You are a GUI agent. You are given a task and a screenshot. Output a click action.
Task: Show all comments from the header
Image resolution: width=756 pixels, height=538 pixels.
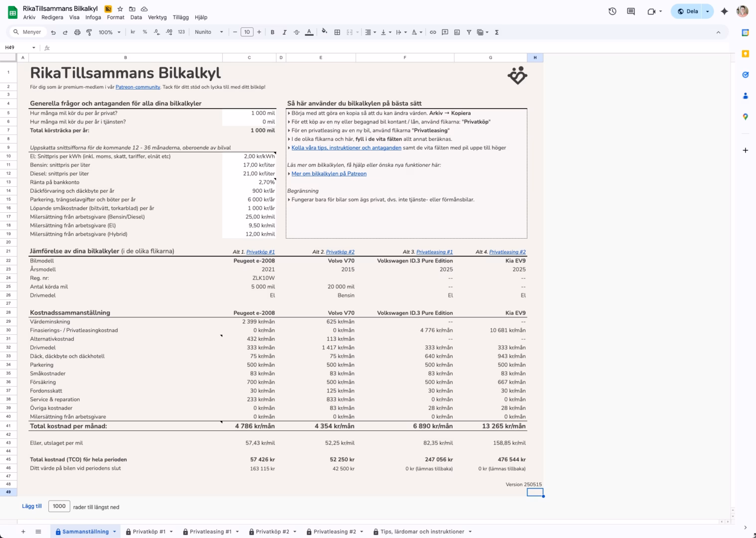pos(631,11)
